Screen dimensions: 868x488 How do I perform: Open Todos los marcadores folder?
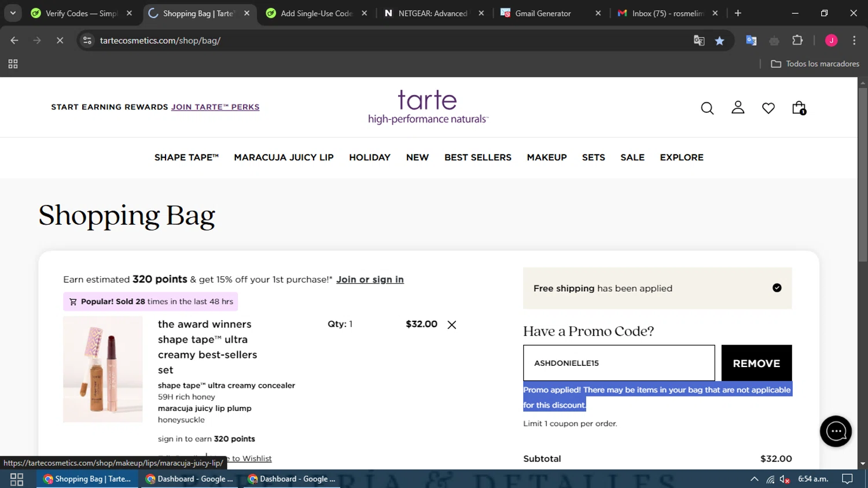tap(815, 64)
